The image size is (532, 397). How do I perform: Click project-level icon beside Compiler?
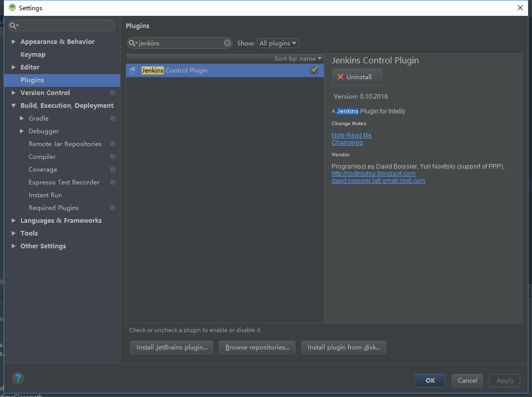coord(112,157)
